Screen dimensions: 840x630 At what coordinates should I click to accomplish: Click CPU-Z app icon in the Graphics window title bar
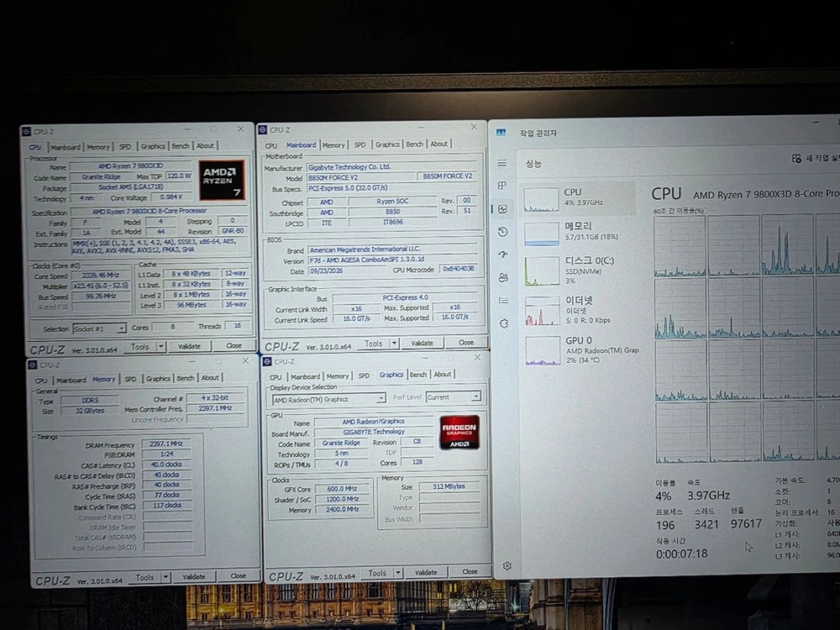click(267, 361)
